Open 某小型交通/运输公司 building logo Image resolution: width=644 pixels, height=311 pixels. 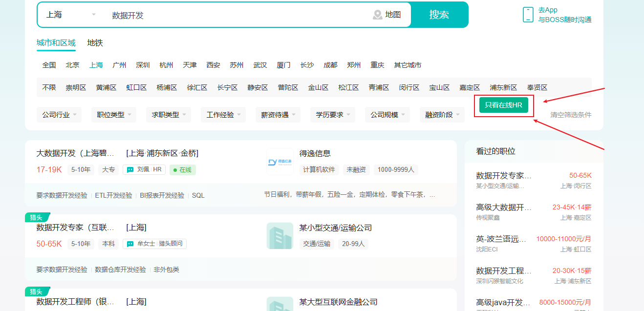click(280, 236)
